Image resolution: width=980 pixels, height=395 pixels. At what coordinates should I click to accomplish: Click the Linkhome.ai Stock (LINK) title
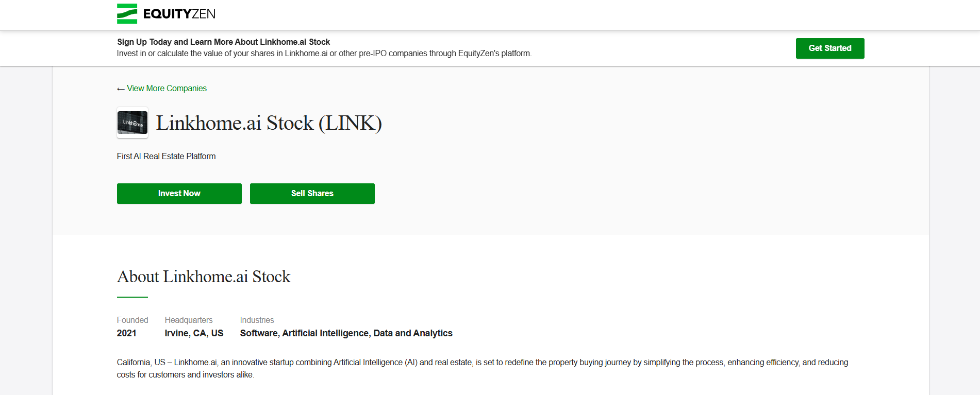click(269, 123)
